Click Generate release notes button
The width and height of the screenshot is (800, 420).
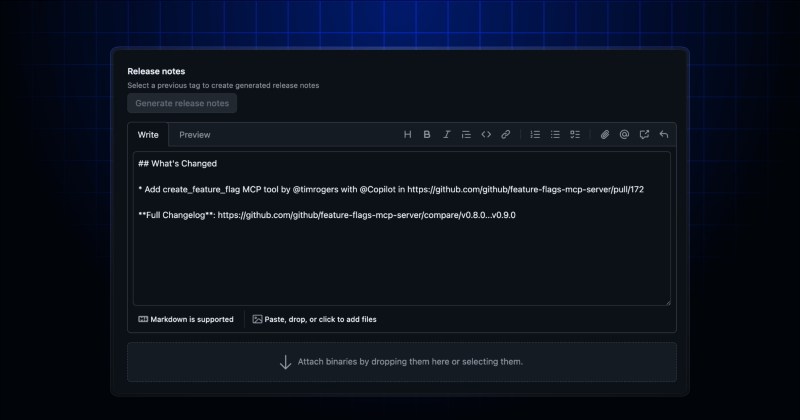point(182,103)
